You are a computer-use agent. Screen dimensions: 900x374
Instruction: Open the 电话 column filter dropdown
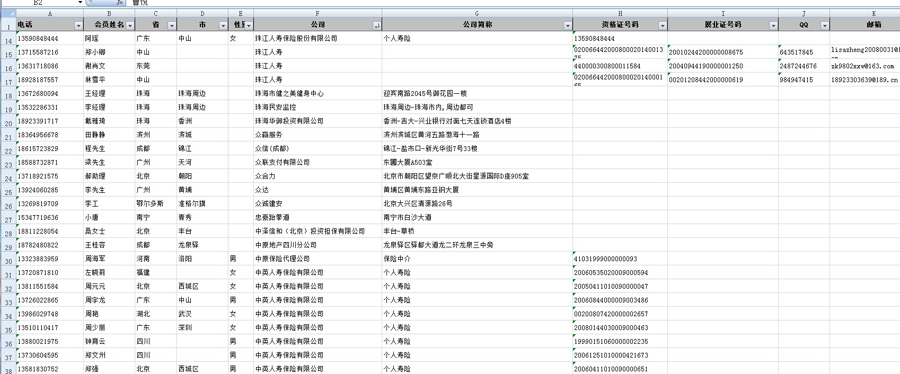[x=79, y=25]
